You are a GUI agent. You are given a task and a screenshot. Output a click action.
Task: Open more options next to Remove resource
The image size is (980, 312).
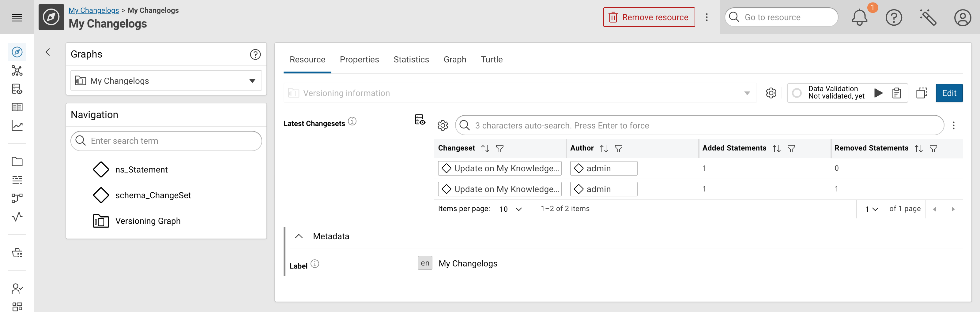(x=707, y=17)
